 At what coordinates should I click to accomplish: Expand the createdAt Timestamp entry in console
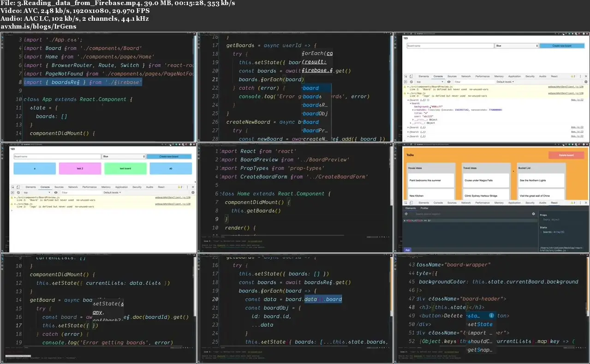click(413, 110)
